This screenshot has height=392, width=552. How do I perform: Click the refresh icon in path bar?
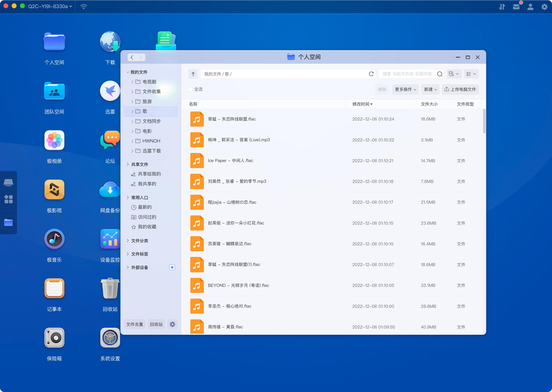[371, 74]
